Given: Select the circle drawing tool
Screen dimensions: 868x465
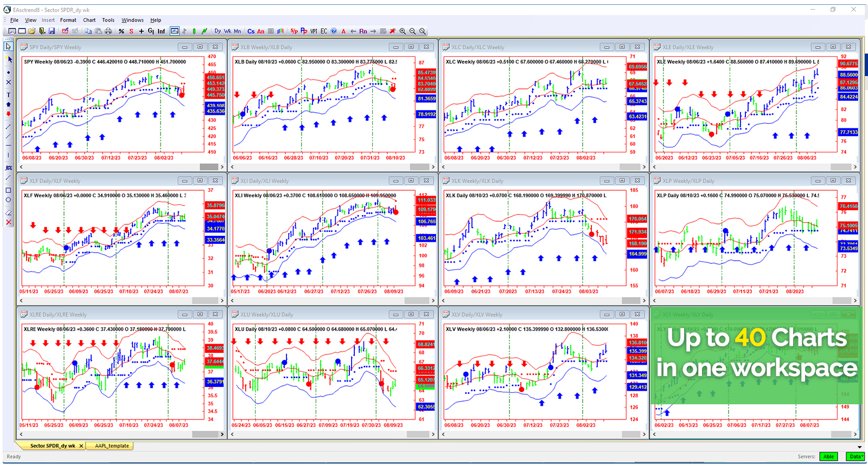Looking at the screenshot, I should (8, 199).
